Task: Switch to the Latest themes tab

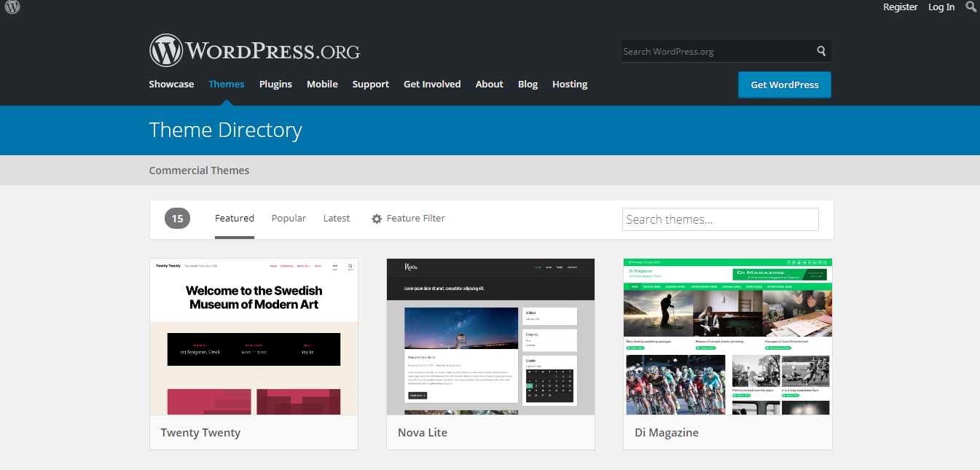Action: click(336, 218)
